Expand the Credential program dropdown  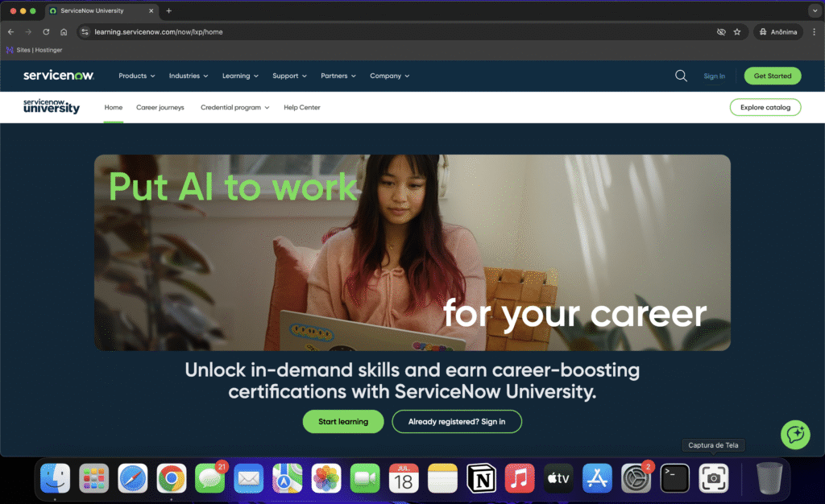(234, 107)
